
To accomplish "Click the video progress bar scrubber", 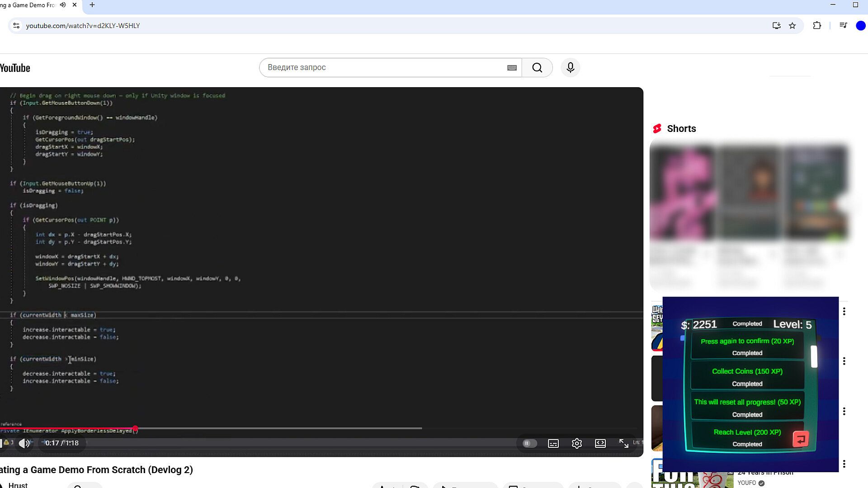I will click(135, 428).
